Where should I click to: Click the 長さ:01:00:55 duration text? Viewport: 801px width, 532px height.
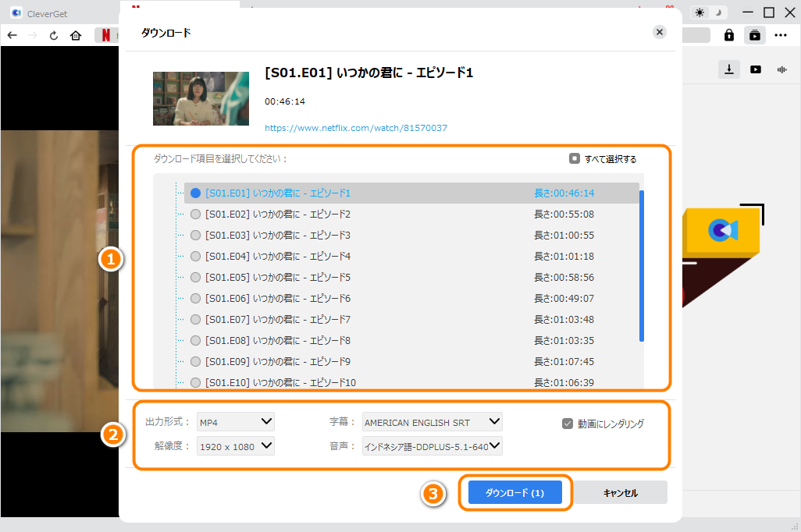(564, 236)
